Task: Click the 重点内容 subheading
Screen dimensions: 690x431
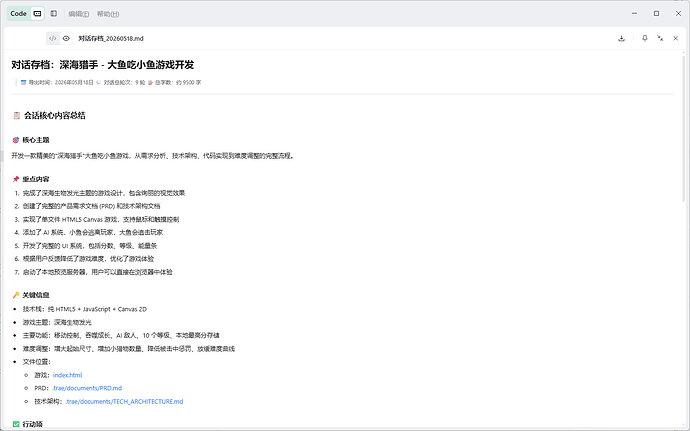Action: (x=36, y=179)
